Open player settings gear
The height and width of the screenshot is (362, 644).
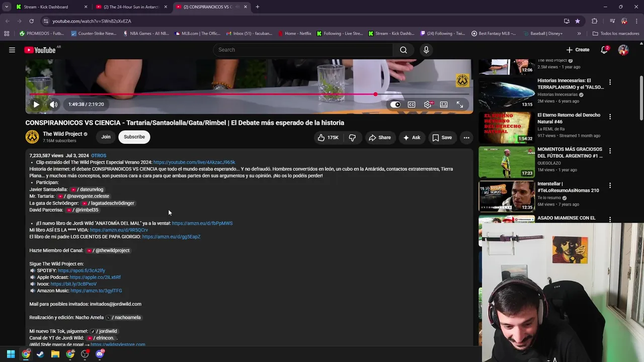click(428, 105)
